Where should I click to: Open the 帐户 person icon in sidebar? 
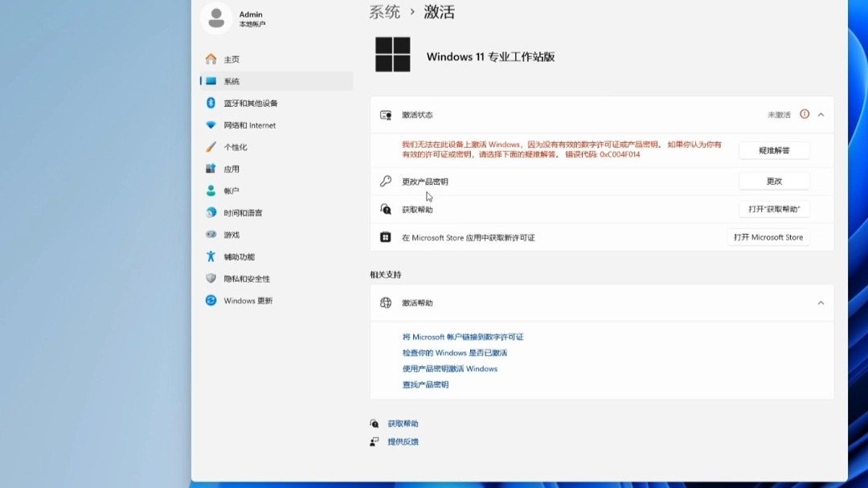(211, 191)
